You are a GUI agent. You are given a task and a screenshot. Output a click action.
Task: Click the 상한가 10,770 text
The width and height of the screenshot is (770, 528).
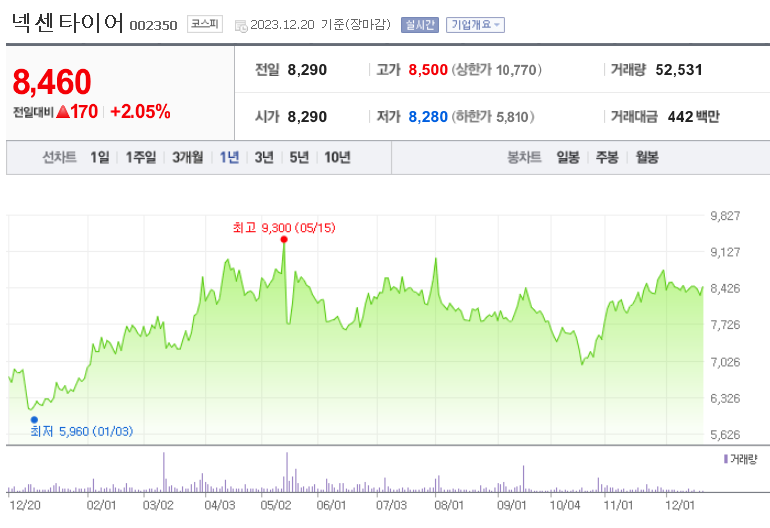tap(496, 70)
